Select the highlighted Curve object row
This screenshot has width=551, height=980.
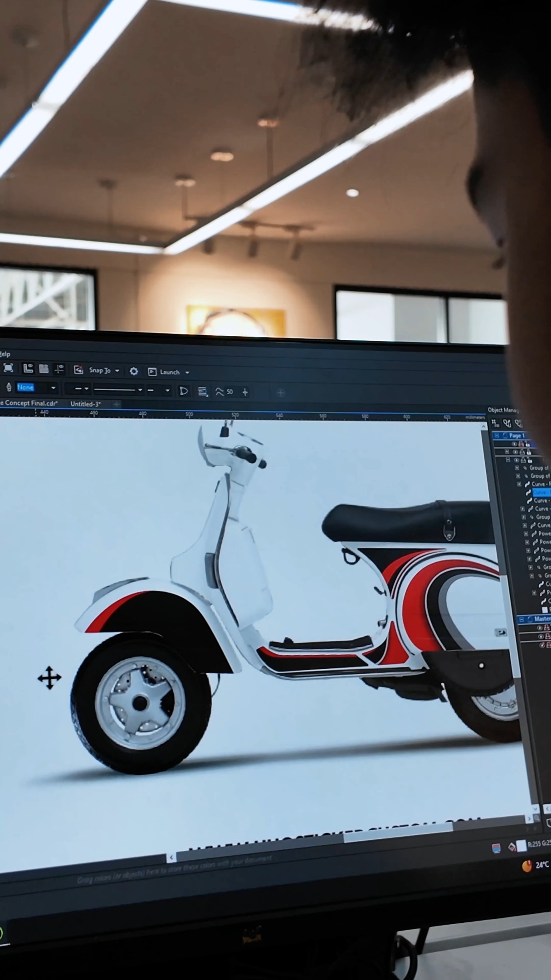pos(538,492)
